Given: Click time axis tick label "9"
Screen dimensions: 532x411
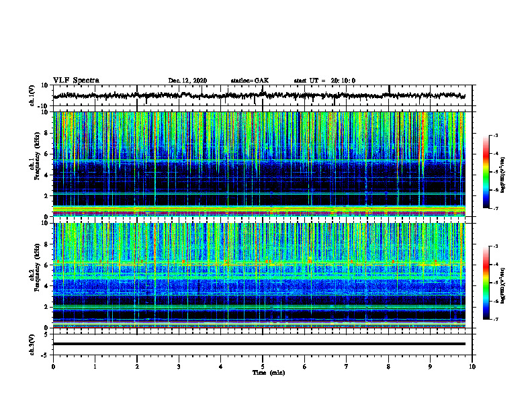Looking at the screenshot, I should [430, 367].
